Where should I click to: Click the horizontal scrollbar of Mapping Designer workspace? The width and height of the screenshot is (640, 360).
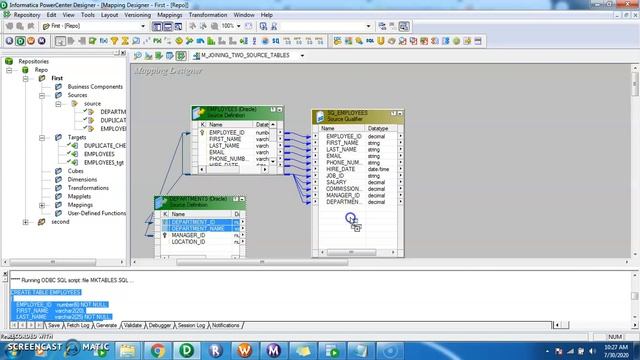262,262
